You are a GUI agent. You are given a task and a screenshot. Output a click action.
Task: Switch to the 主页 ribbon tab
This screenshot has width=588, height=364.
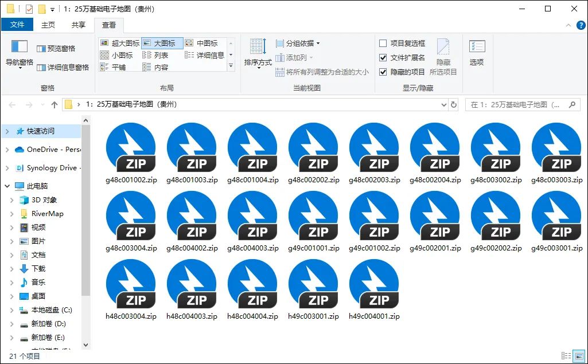pos(48,25)
